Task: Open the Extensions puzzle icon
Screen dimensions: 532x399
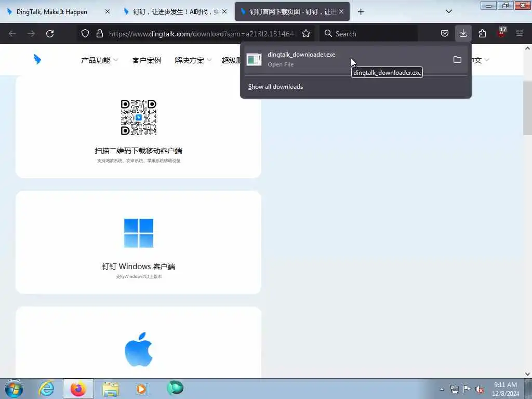Action: 482,33
